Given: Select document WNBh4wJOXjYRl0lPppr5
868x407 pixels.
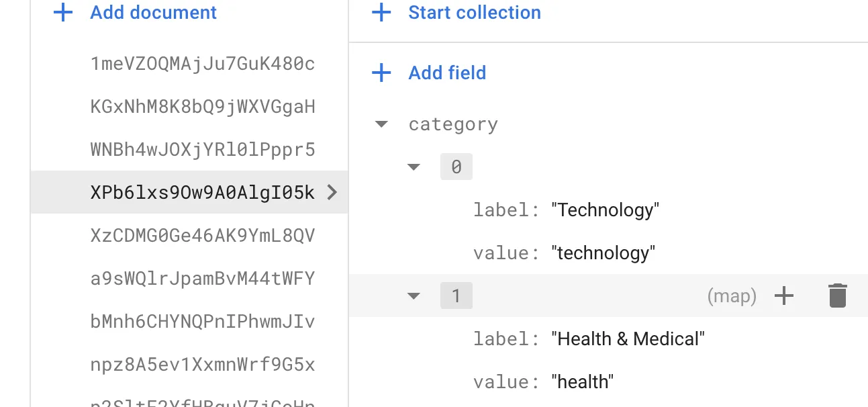Looking at the screenshot, I should click(x=202, y=150).
